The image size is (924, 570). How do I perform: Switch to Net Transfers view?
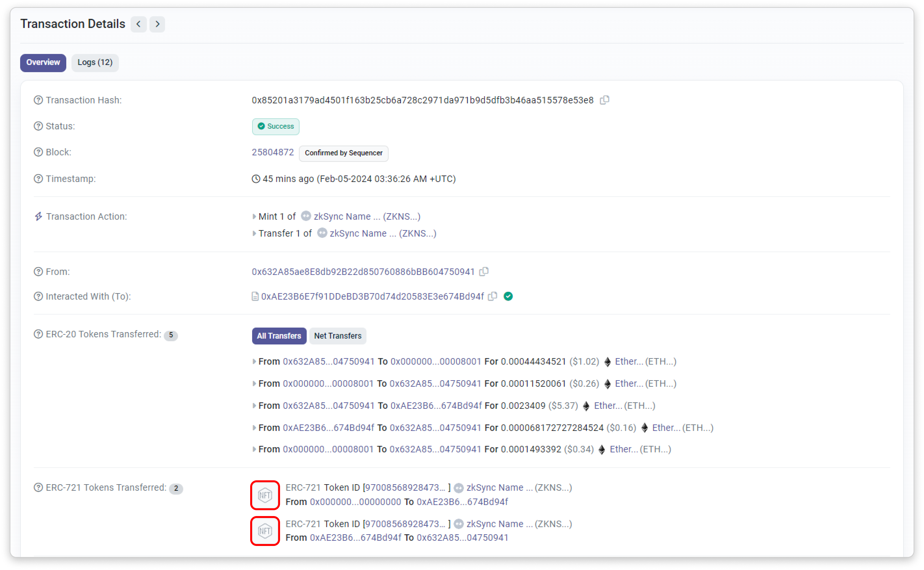tap(338, 336)
